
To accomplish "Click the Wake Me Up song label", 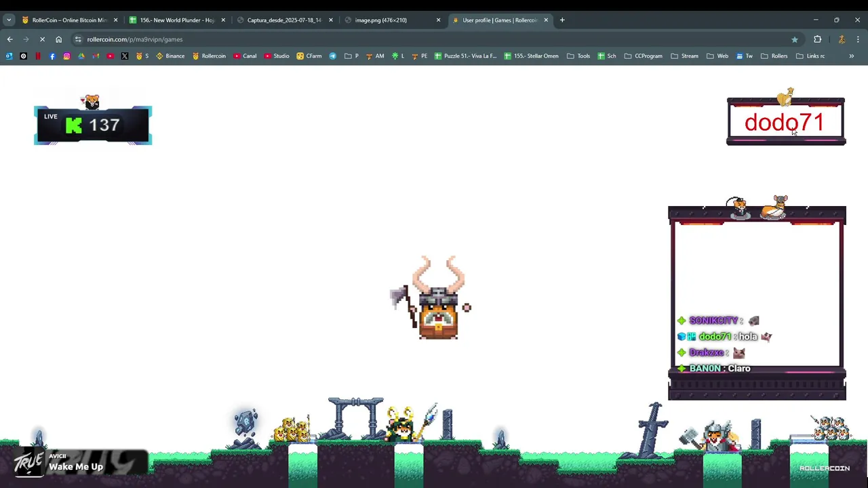I will (76, 467).
